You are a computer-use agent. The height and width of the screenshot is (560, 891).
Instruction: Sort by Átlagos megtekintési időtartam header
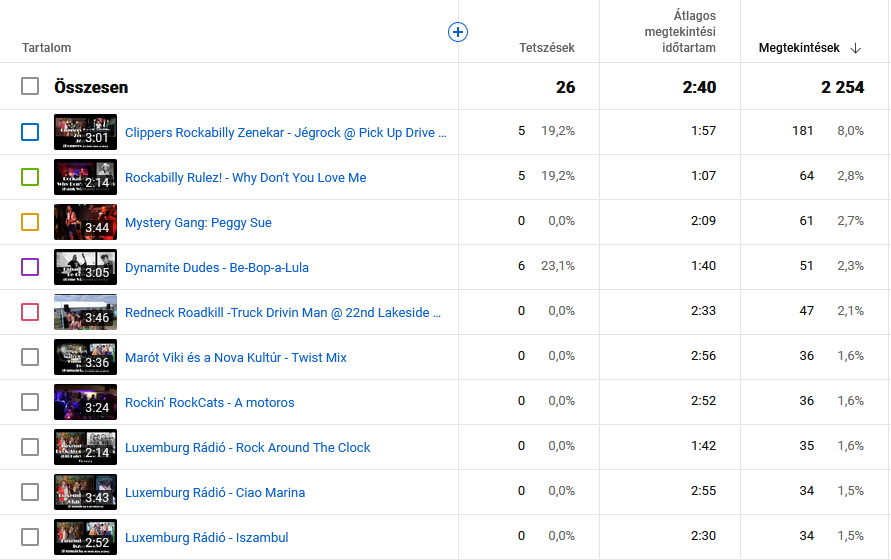tap(680, 32)
